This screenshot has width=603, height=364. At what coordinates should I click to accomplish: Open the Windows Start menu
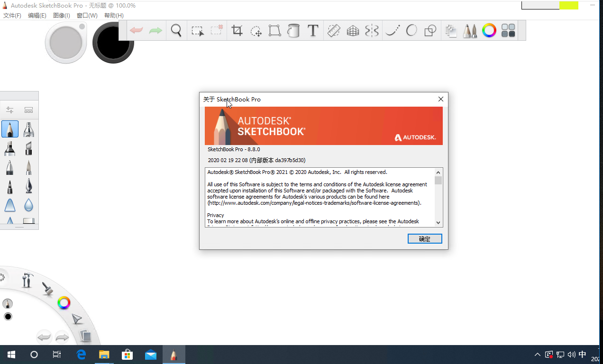[x=11, y=355]
